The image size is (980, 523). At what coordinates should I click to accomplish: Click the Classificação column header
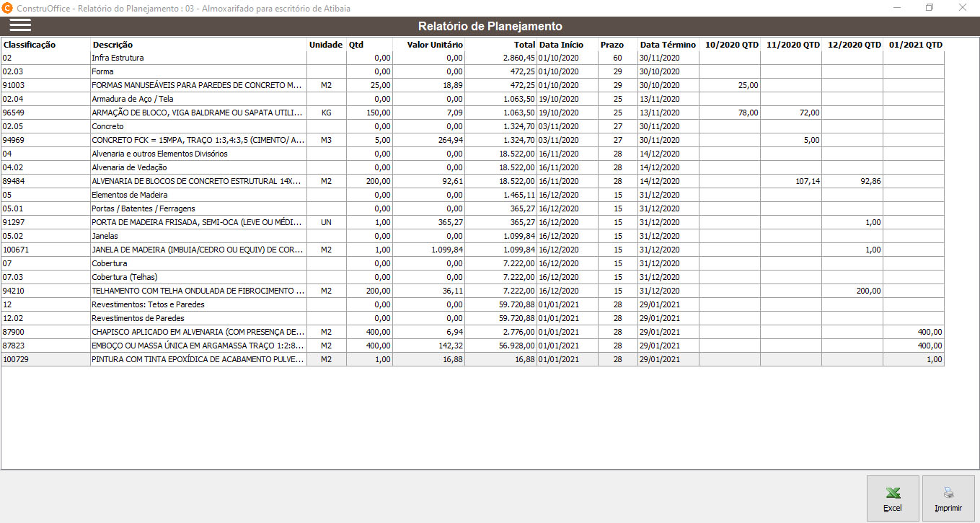pyautogui.click(x=30, y=45)
